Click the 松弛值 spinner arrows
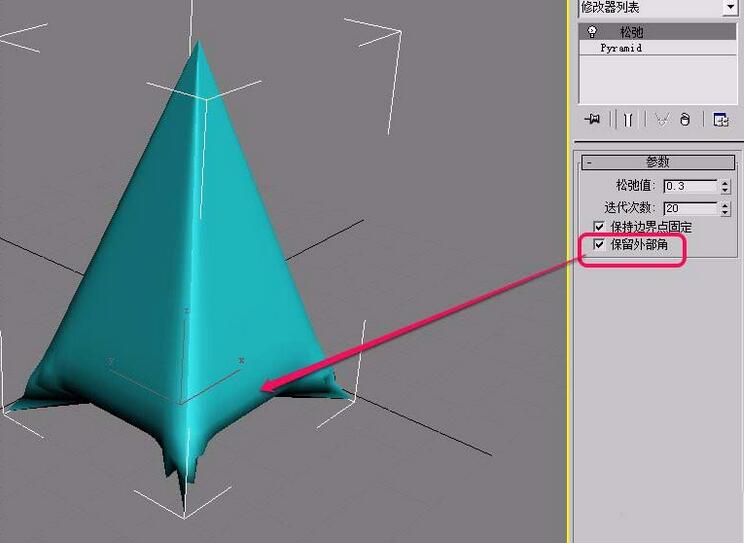The width and height of the screenshot is (744, 543). 725,186
